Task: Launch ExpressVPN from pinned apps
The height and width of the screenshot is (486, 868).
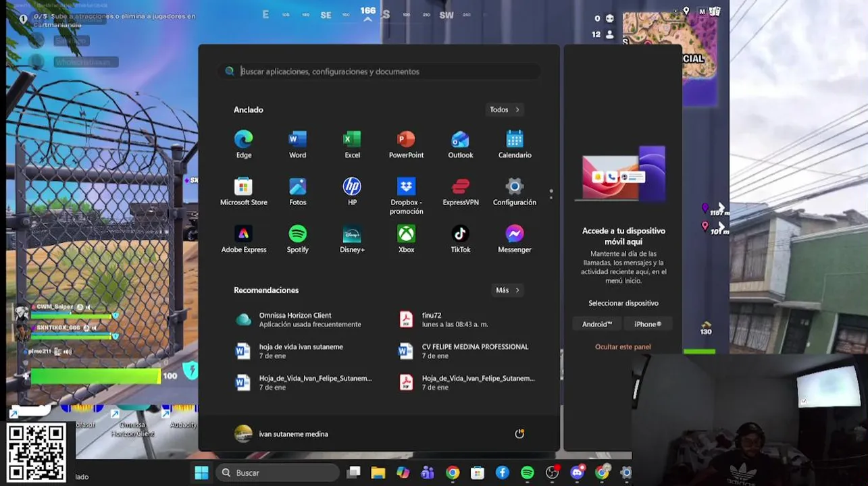Action: (x=460, y=192)
